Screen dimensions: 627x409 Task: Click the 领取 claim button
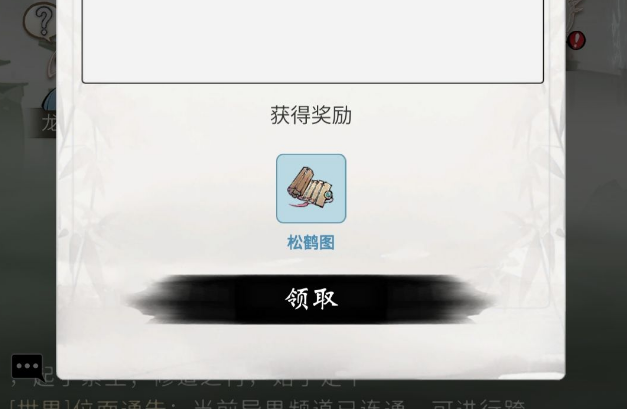click(x=311, y=299)
